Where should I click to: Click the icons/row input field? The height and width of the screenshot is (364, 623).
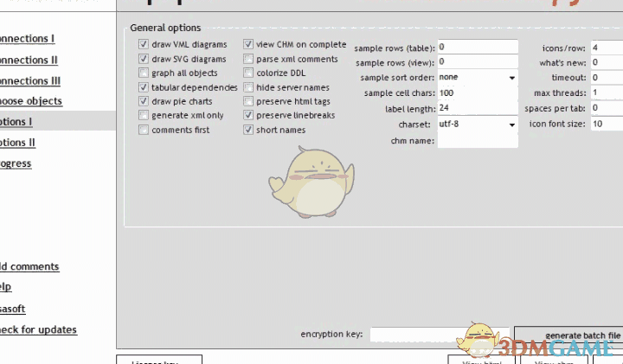[x=607, y=48]
